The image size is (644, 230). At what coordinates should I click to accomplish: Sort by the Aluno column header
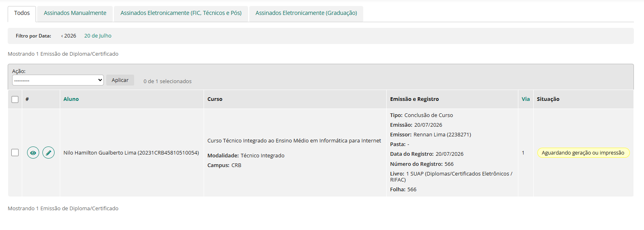click(x=71, y=99)
